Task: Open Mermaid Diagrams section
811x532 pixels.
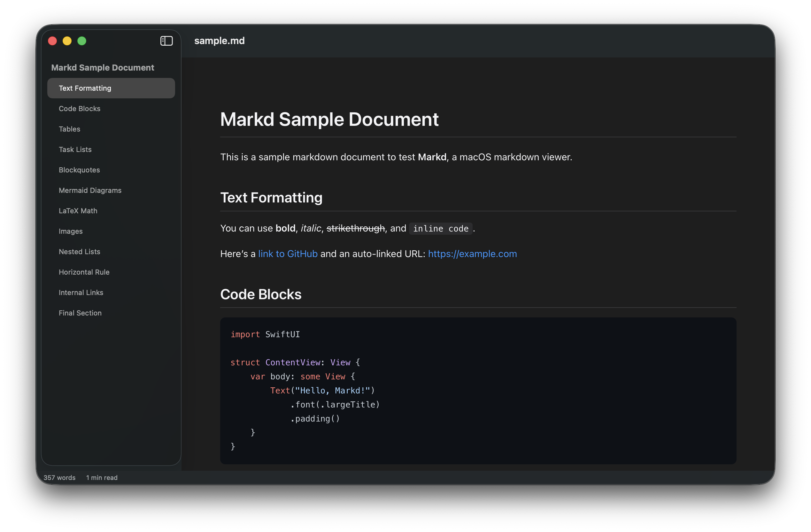Action: coord(90,190)
